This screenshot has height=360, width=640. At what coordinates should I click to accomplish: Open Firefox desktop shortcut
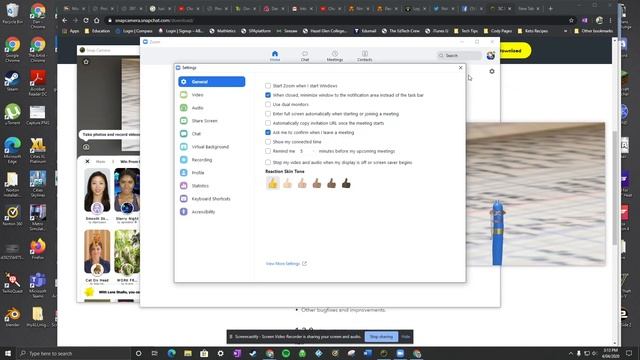coord(38,249)
